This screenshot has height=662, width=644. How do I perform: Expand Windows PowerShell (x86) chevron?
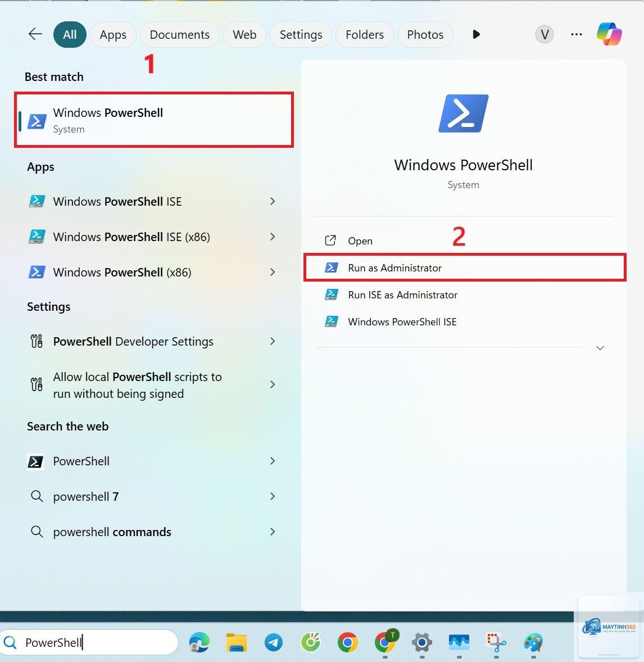click(273, 273)
